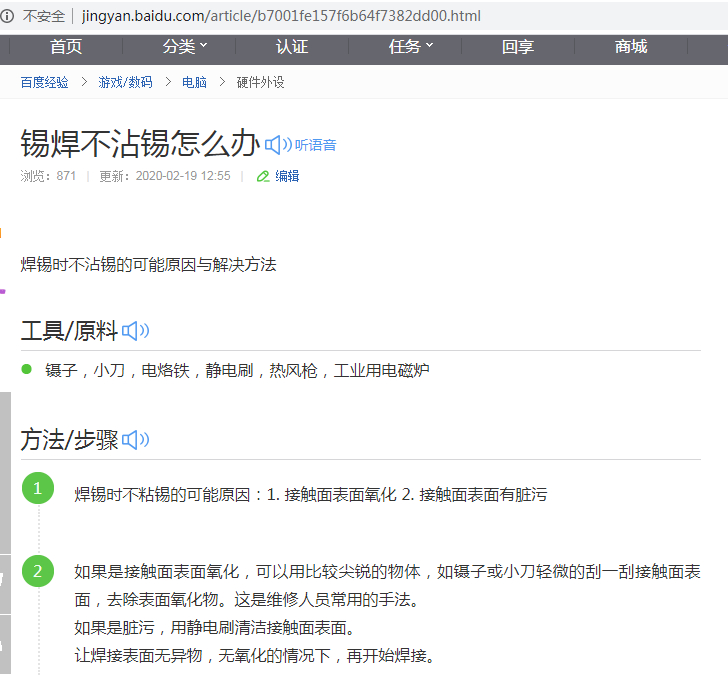Screen dimensions: 728x675
Task: Open the 认证 nav item
Action: 292,46
